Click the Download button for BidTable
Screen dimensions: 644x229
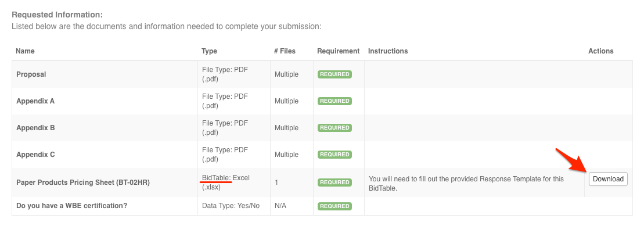coord(608,179)
